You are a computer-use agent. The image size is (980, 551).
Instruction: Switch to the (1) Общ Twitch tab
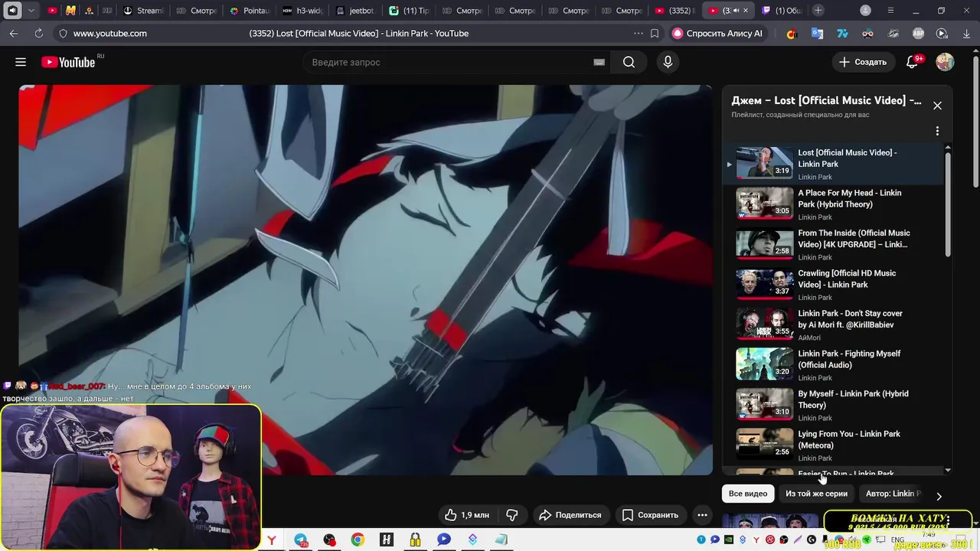781,11
